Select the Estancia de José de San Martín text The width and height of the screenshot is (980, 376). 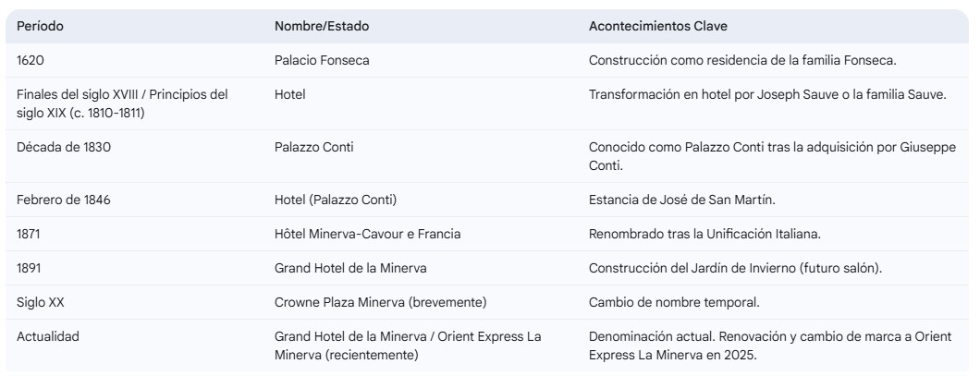tap(682, 200)
